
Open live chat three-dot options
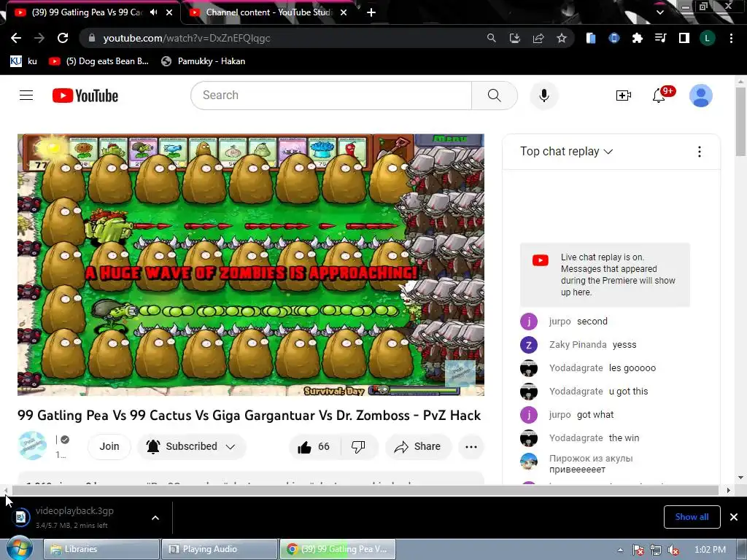tap(700, 152)
